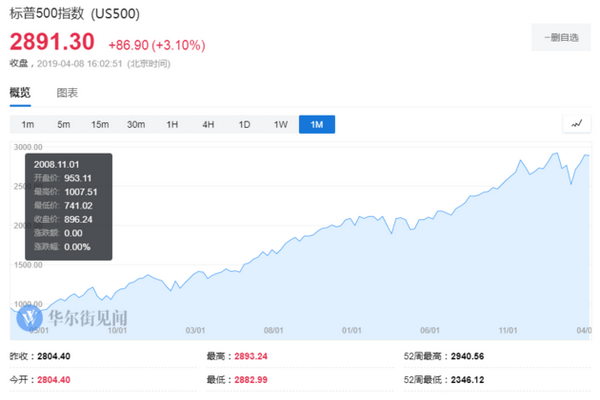Switch chart type using the line chart icon
The width and height of the screenshot is (600, 400).
576,124
